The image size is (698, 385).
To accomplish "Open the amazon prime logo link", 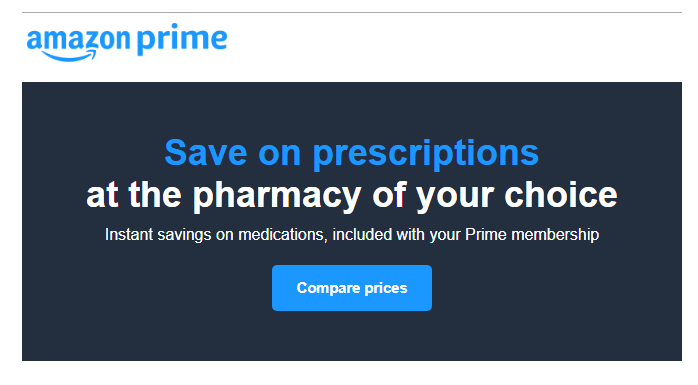I will (x=127, y=42).
